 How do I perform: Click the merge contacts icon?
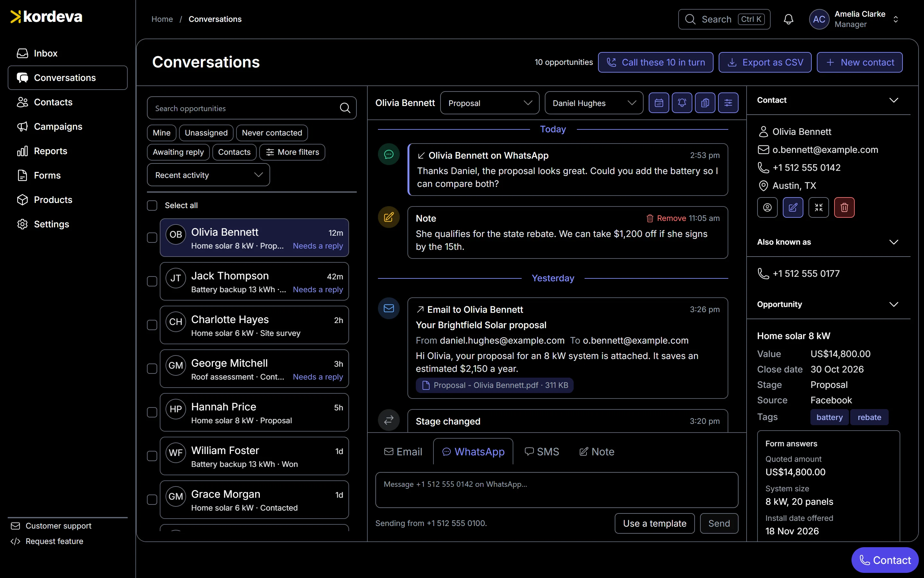coord(819,207)
